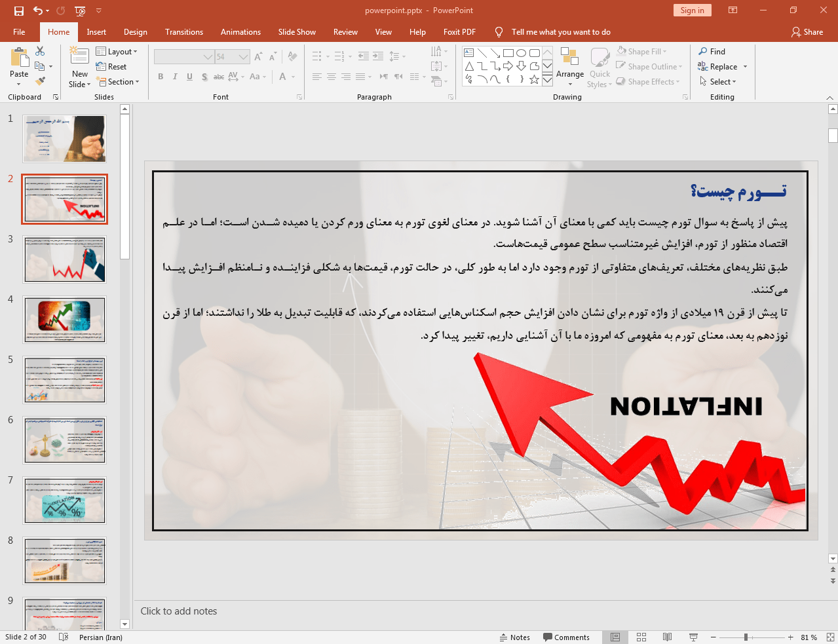
Task: Select slide 4 thumbnail
Action: [x=64, y=320]
